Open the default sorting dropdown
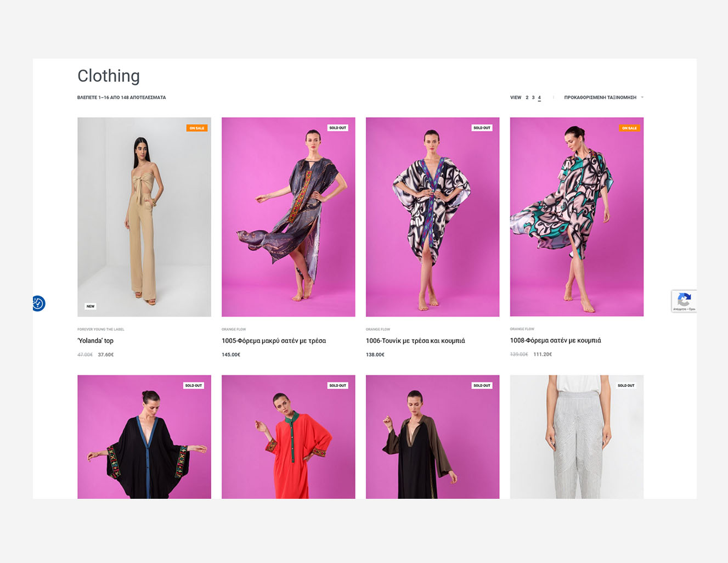Viewport: 728px width, 563px height. (x=603, y=98)
